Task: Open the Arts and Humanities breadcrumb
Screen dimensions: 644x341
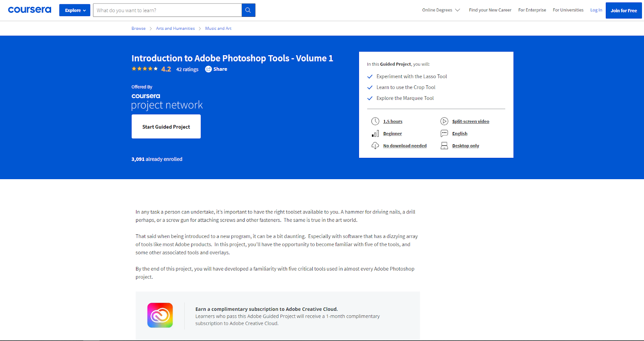Action: [x=175, y=29]
